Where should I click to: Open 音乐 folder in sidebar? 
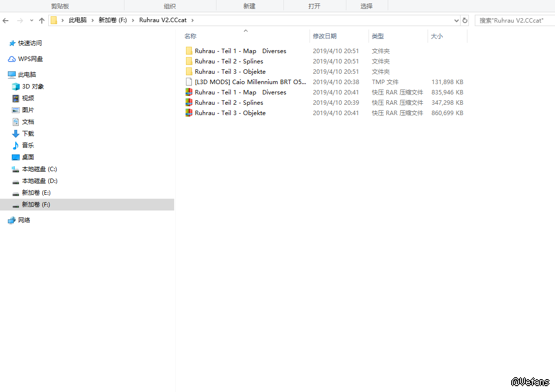click(x=28, y=146)
